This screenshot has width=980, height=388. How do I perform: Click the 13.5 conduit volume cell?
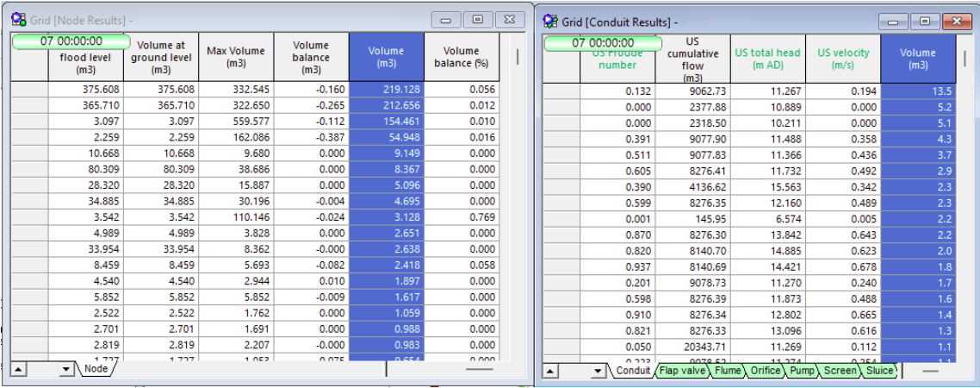tap(918, 91)
